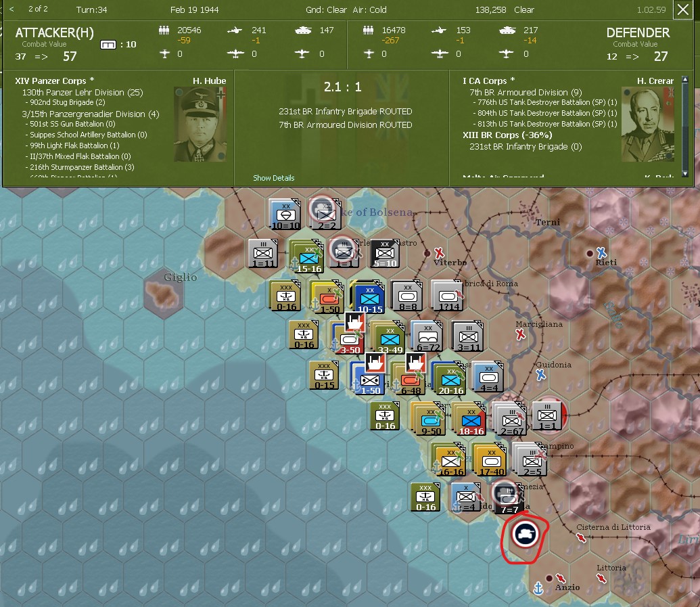The width and height of the screenshot is (700, 607).
Task: Click the Anzio town label
Action: coord(567,587)
